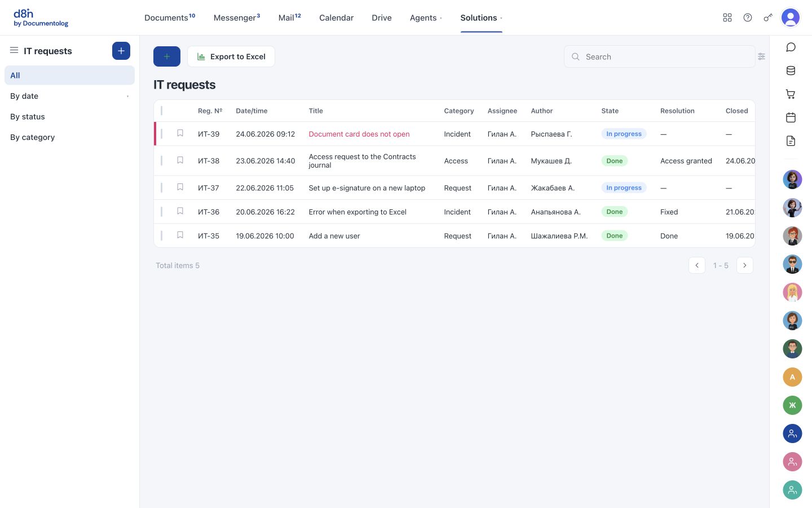Click the blue add button above table
Image resolution: width=812 pixels, height=508 pixels.
pyautogui.click(x=167, y=56)
